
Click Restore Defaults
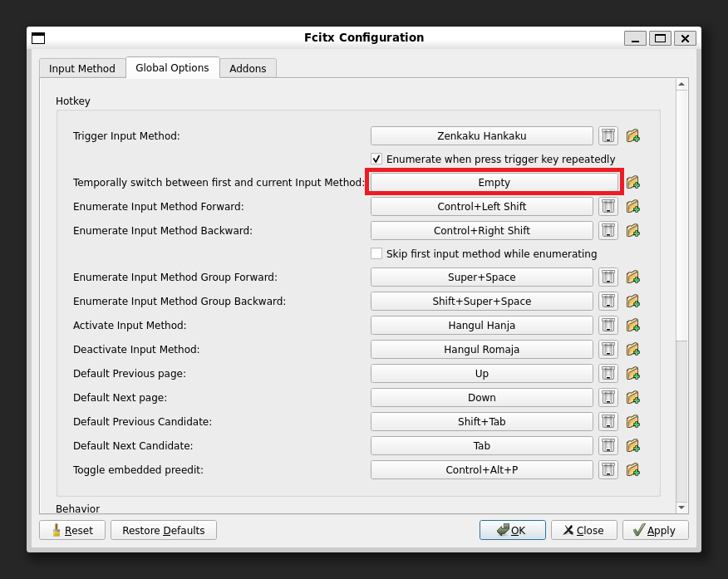[164, 530]
